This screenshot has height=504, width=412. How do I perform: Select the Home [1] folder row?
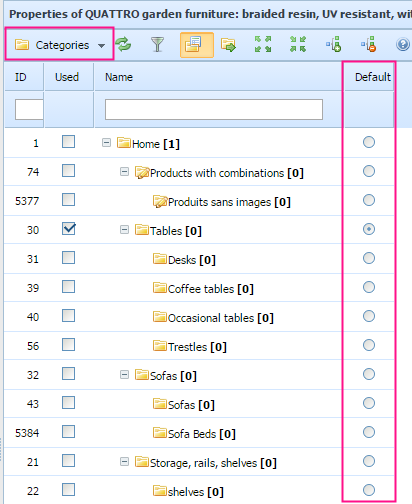(x=148, y=144)
